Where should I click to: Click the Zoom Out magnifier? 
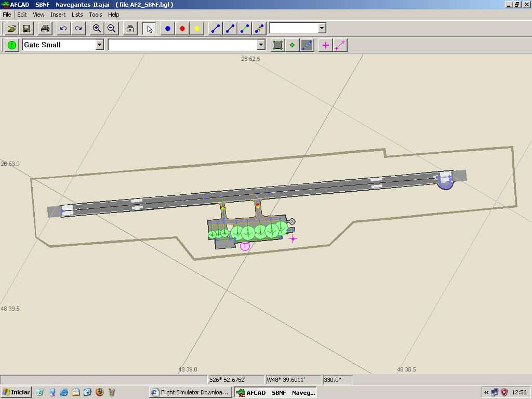111,29
